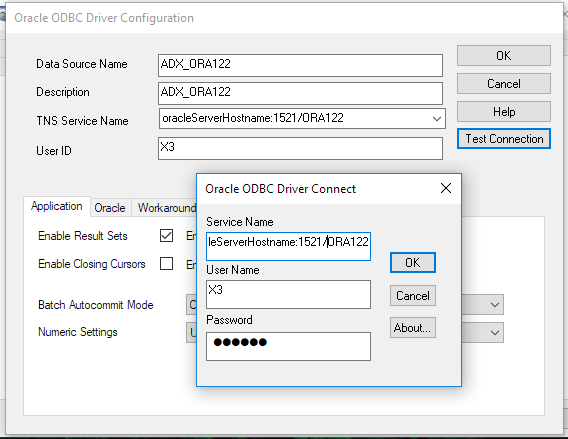This screenshot has height=439, width=568.
Task: Expand the TNS Service Name dropdown
Action: pyautogui.click(x=437, y=118)
